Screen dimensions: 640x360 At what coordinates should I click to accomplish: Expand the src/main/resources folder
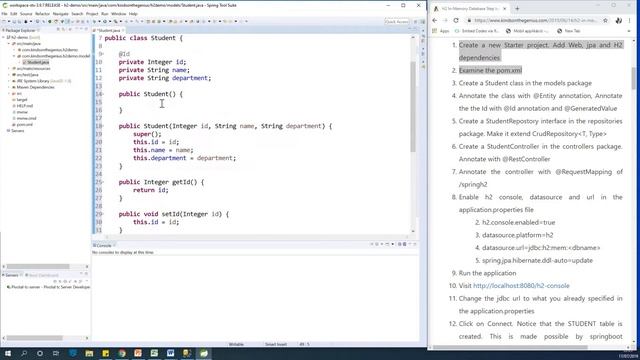[9, 69]
